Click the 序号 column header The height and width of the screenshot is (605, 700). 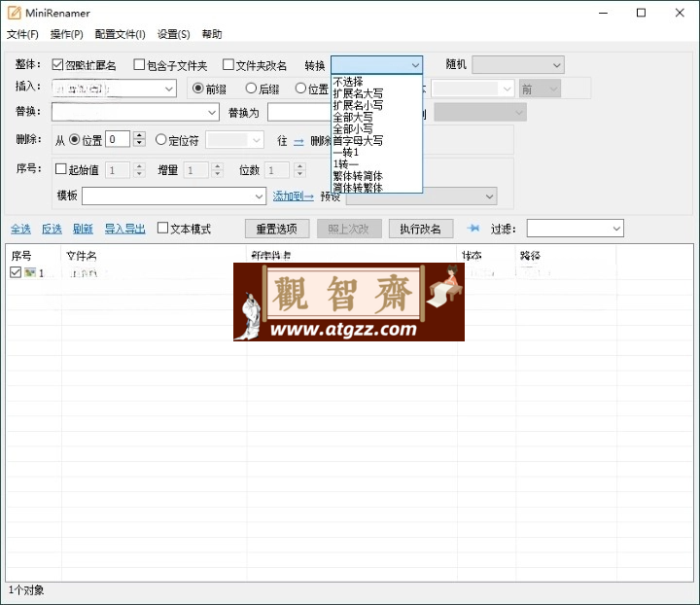pyautogui.click(x=33, y=256)
